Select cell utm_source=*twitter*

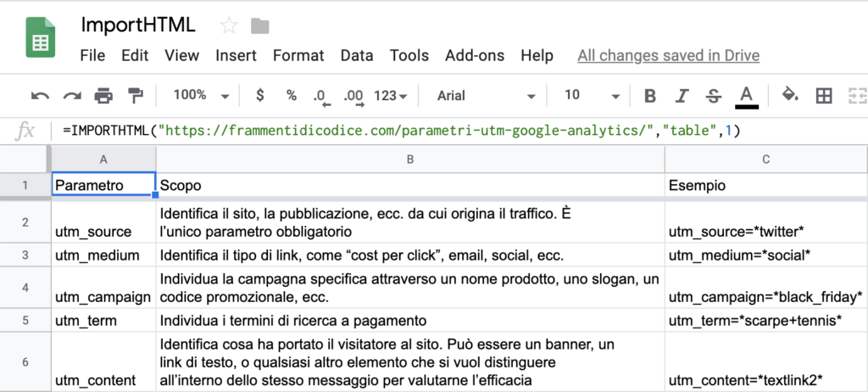point(766,222)
